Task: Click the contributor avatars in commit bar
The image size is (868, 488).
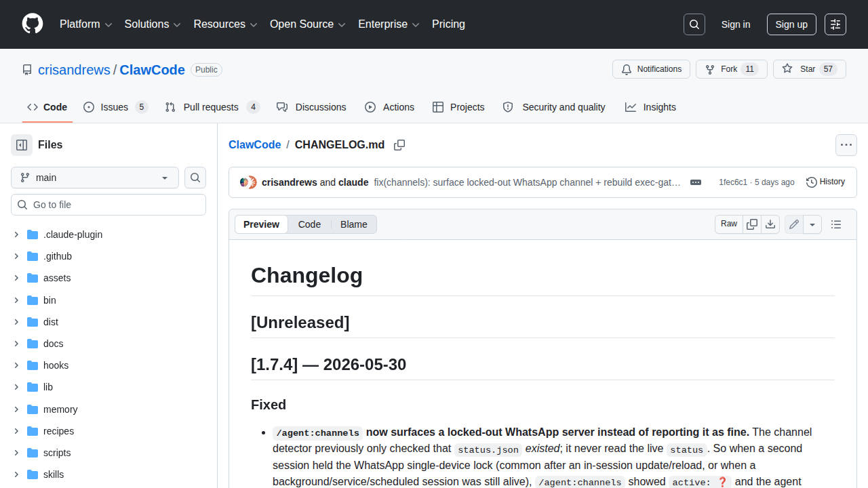Action: (248, 182)
